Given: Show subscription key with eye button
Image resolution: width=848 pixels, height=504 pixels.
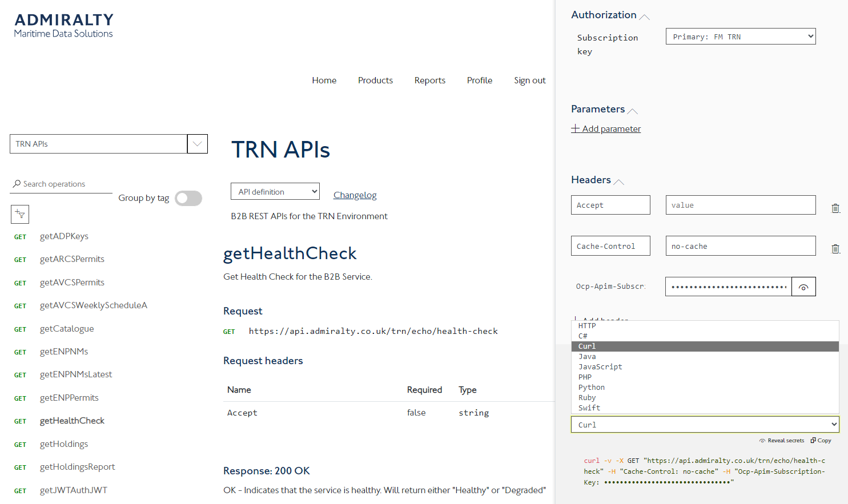Looking at the screenshot, I should (803, 287).
